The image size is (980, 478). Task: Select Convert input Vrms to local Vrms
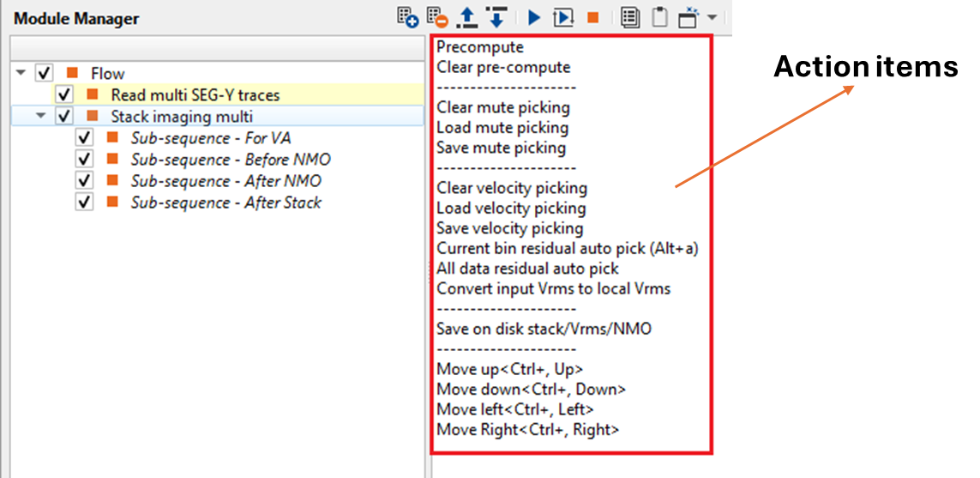click(x=554, y=289)
